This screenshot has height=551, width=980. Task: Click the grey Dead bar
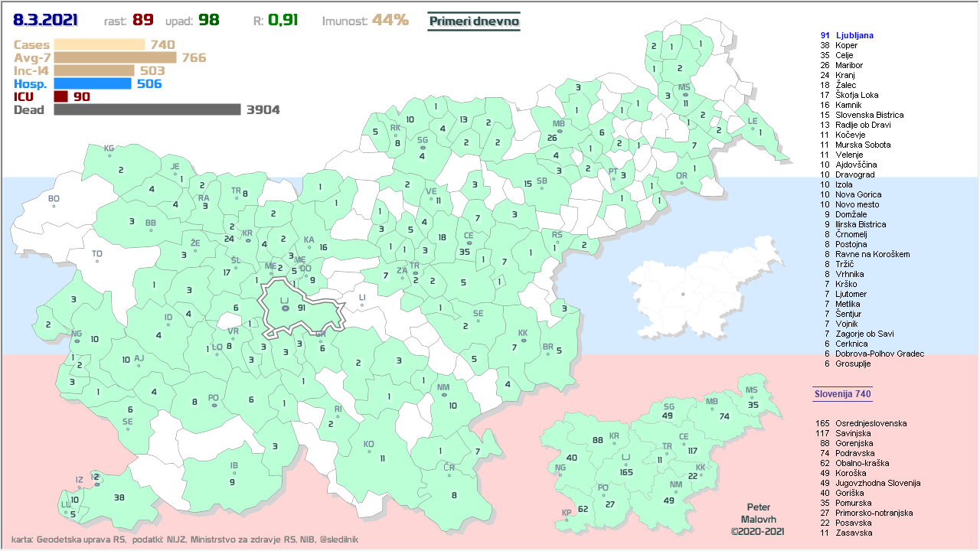click(x=147, y=109)
